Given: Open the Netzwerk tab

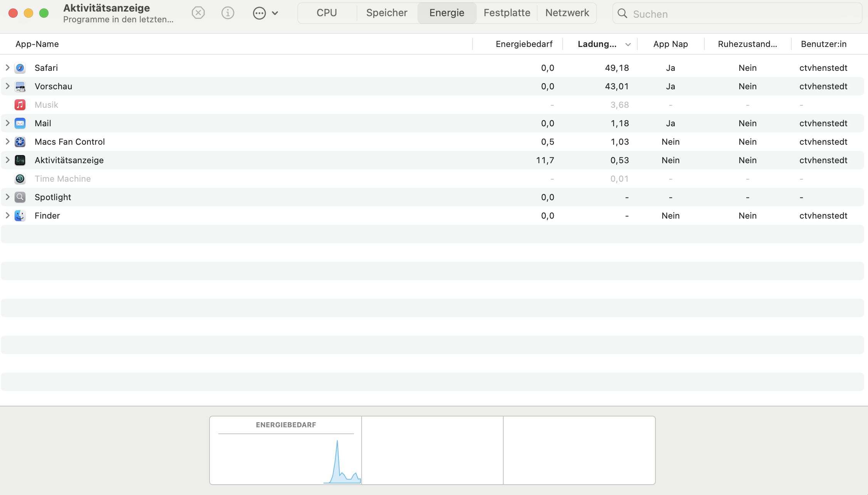Looking at the screenshot, I should pos(567,13).
